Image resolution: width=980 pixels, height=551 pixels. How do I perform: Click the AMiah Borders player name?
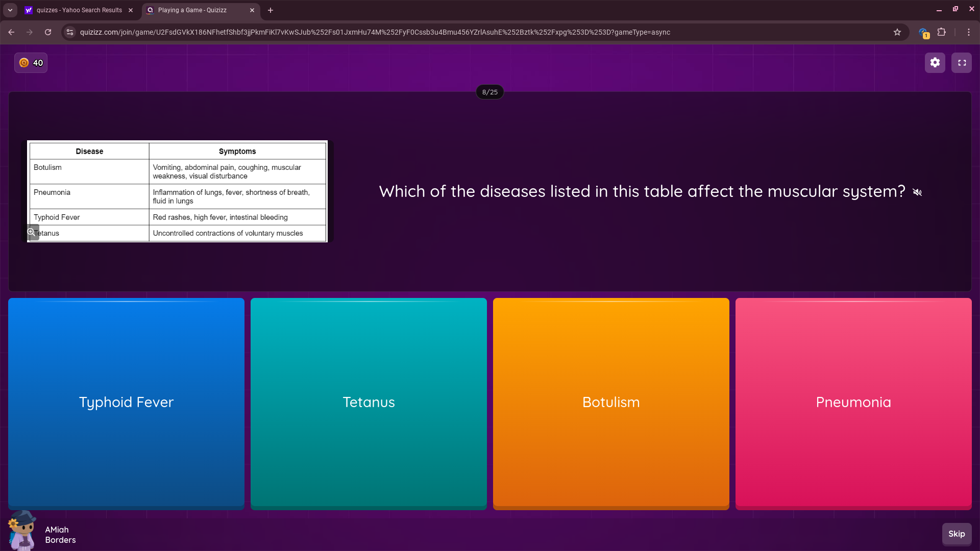pos(60,535)
